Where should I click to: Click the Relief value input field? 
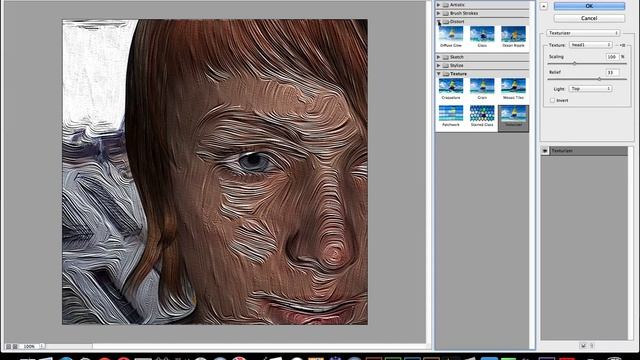(612, 73)
